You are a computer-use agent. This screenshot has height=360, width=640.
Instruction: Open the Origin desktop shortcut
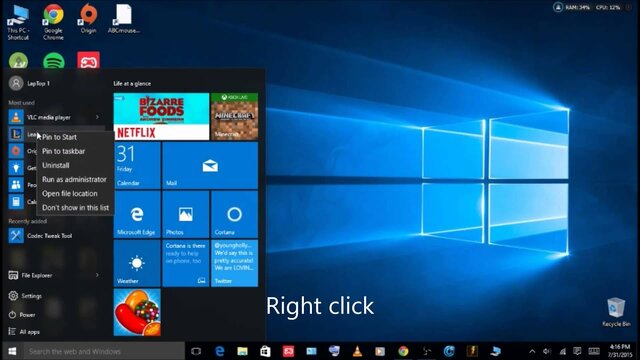tap(88, 19)
